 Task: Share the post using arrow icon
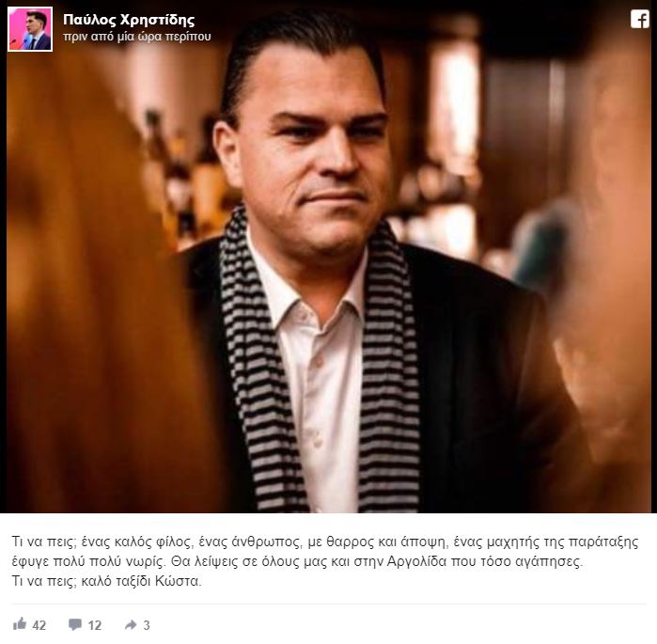[131, 625]
